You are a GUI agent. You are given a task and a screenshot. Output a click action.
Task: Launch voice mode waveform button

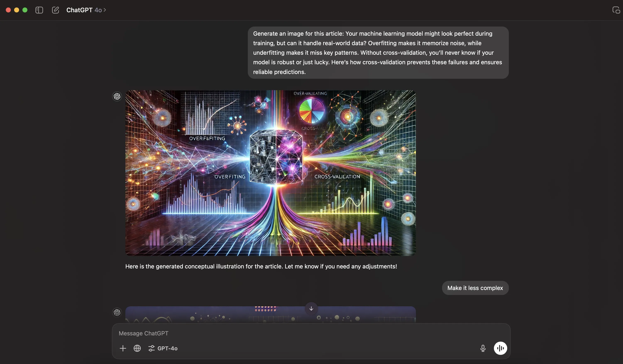tap(500, 348)
